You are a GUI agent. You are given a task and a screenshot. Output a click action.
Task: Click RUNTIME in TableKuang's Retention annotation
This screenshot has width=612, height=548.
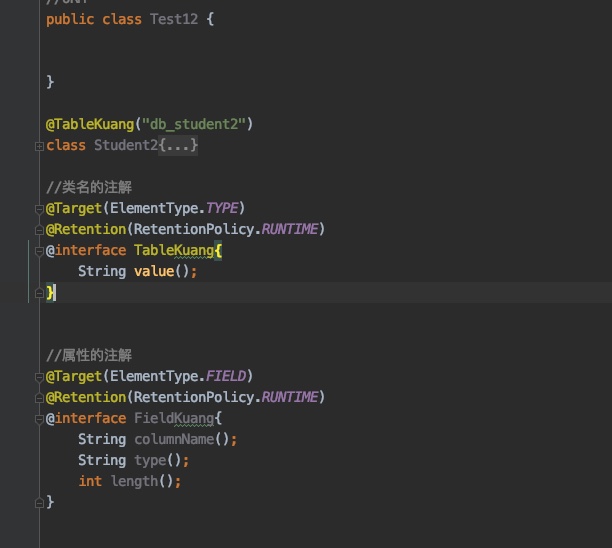point(289,229)
